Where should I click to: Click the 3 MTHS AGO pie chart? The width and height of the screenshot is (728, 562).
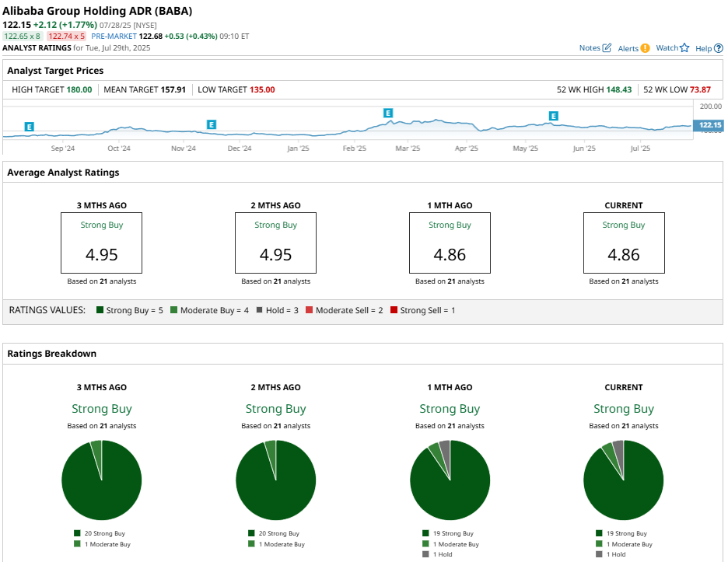(102, 480)
